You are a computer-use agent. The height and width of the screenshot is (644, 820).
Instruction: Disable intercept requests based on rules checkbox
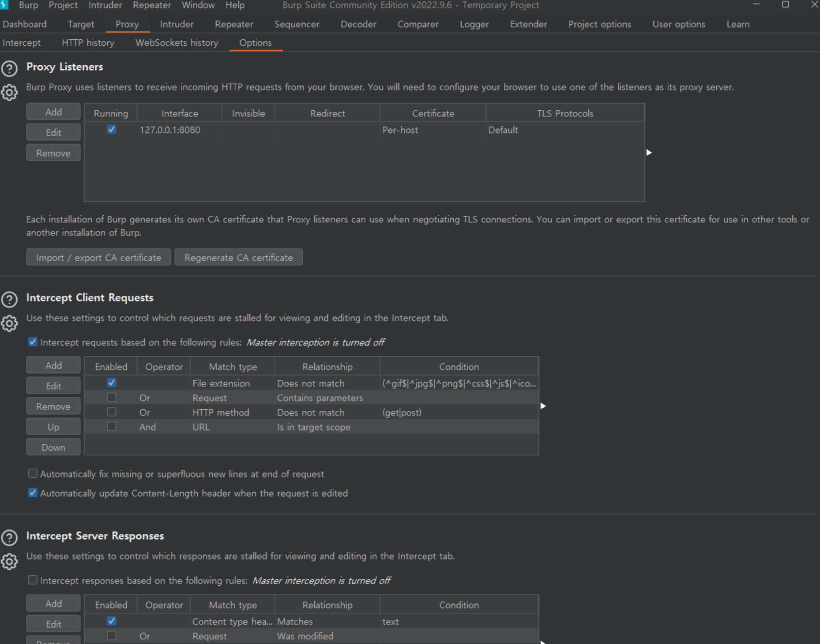[x=33, y=342]
